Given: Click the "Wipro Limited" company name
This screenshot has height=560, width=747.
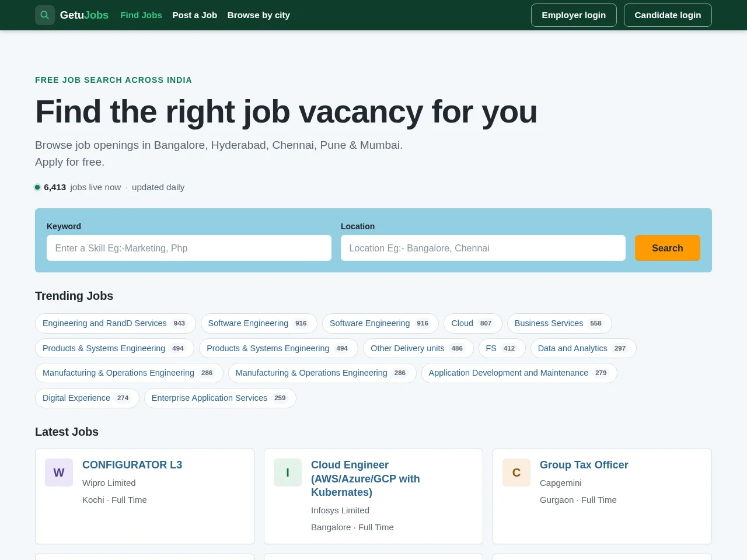Looking at the screenshot, I should click(x=109, y=483).
